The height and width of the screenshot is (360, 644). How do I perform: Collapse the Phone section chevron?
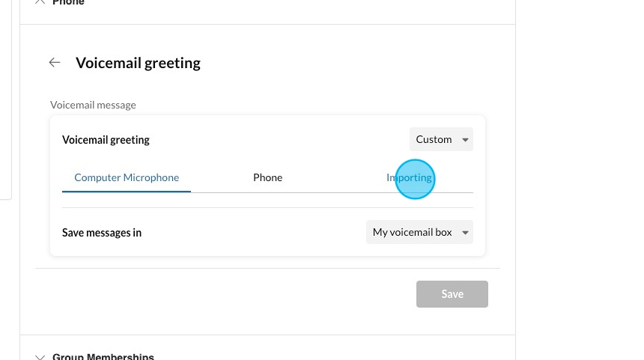tap(40, 2)
